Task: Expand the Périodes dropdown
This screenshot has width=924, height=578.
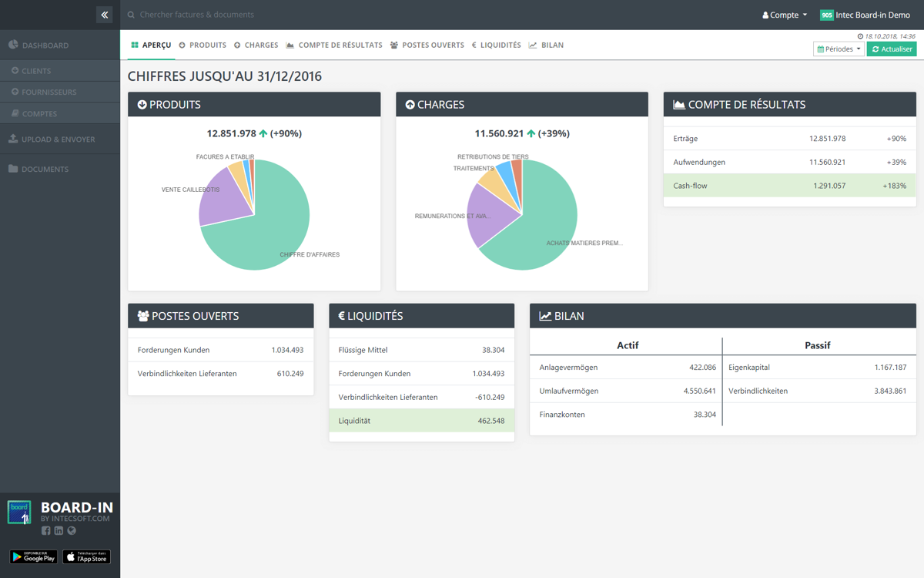Action: click(839, 49)
